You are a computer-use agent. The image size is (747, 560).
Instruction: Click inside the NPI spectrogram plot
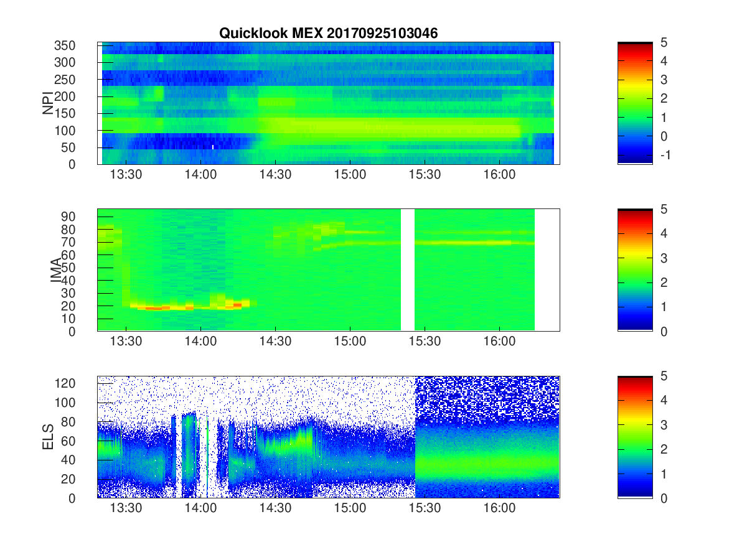[328, 103]
